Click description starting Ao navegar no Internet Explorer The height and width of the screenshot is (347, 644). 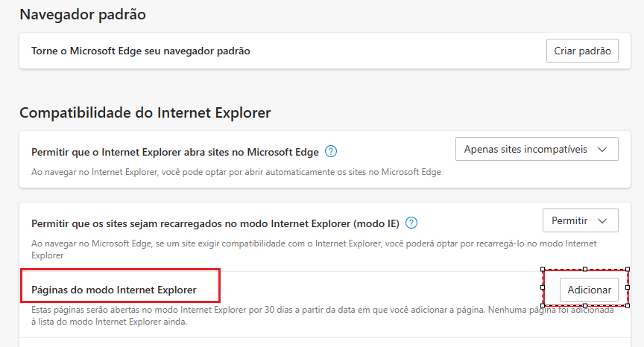click(x=236, y=172)
